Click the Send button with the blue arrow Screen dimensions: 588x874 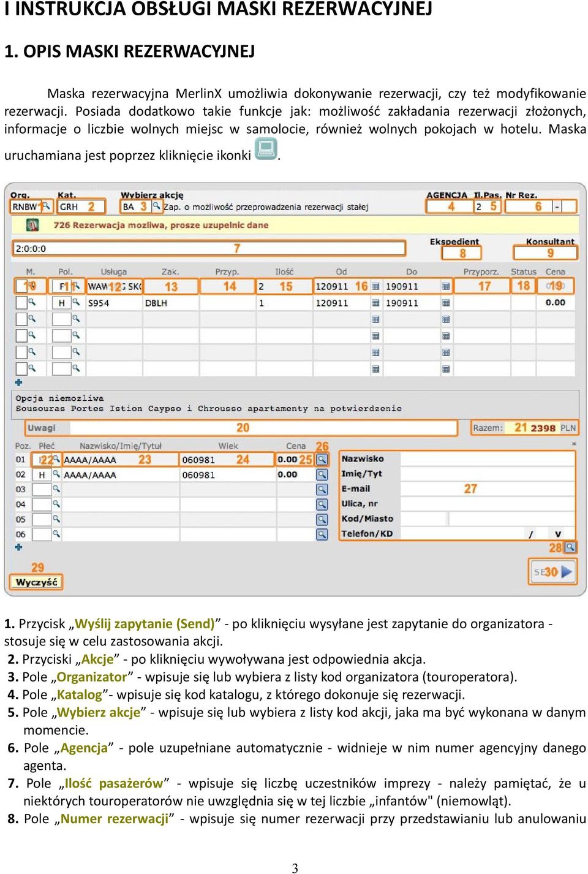[x=553, y=572]
